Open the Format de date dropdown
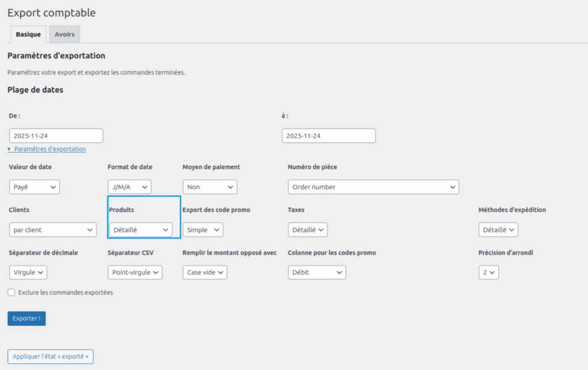The width and height of the screenshot is (588, 370). click(129, 187)
